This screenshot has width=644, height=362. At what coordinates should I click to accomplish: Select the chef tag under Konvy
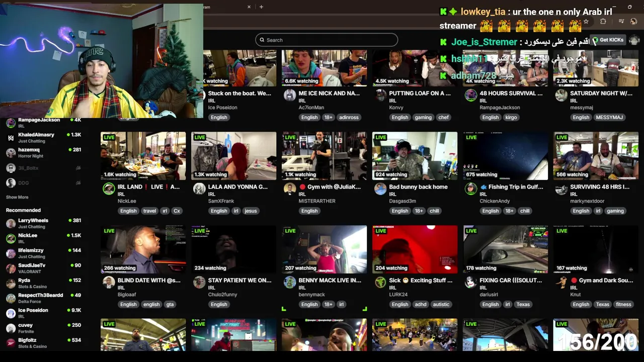[x=443, y=117]
